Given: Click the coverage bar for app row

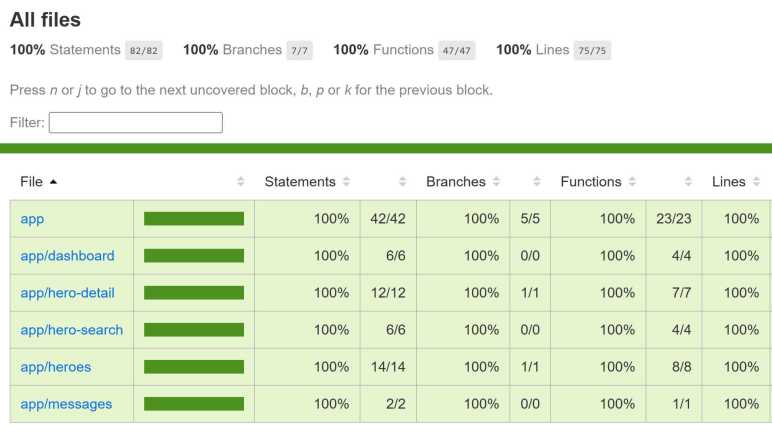Looking at the screenshot, I should pyautogui.click(x=193, y=219).
